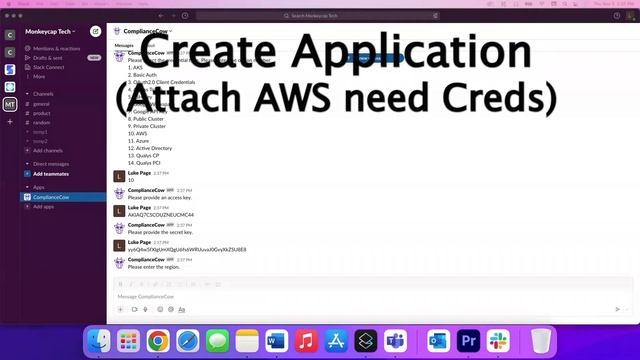
Task: Collapse the Channels section
Action: (27, 94)
